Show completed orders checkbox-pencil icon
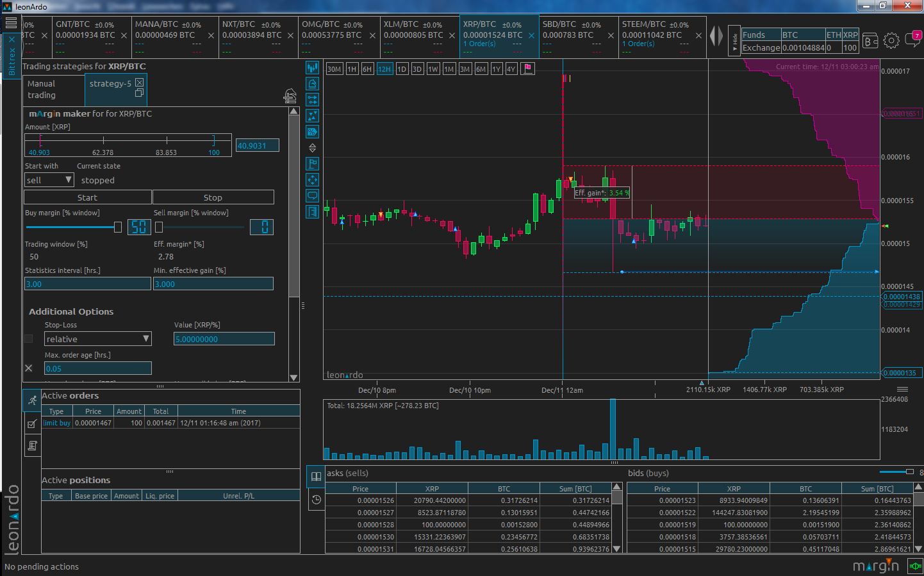Screen dimensions: 924x576 (x=32, y=424)
